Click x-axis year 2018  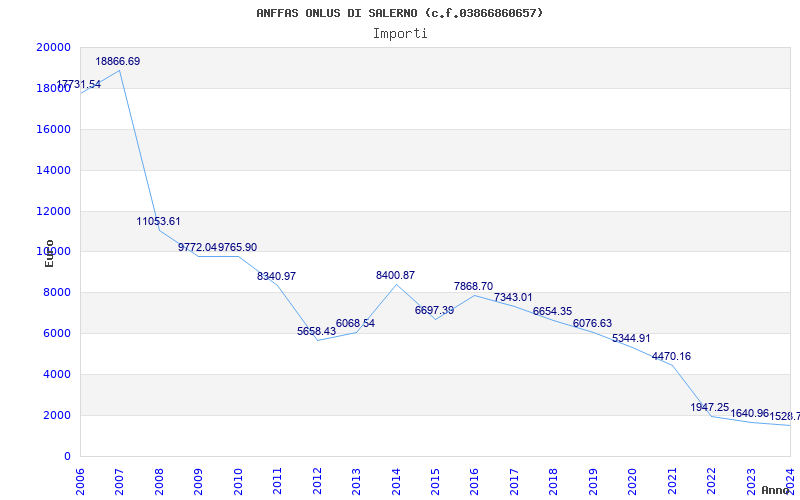click(x=554, y=481)
